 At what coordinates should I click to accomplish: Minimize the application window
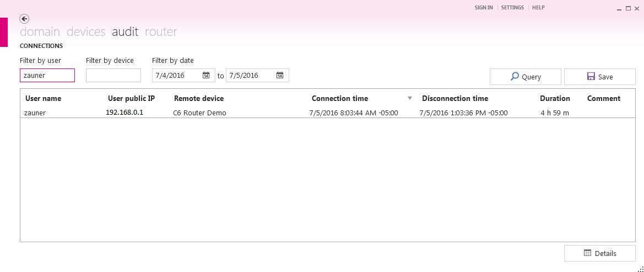619,9
